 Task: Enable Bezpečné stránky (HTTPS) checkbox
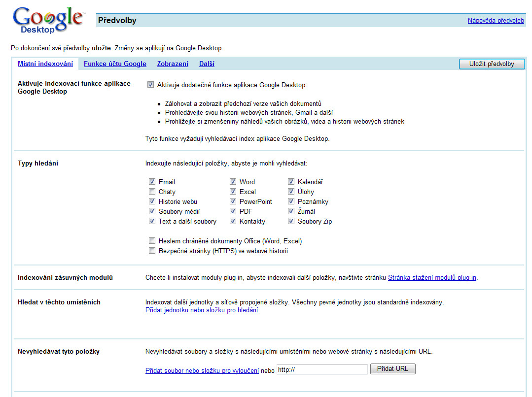pyautogui.click(x=152, y=250)
